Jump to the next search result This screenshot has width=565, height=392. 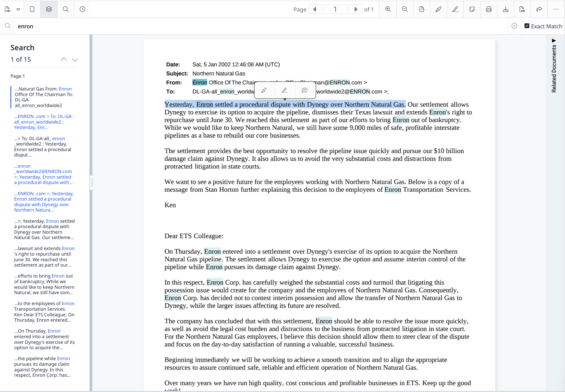point(75,59)
